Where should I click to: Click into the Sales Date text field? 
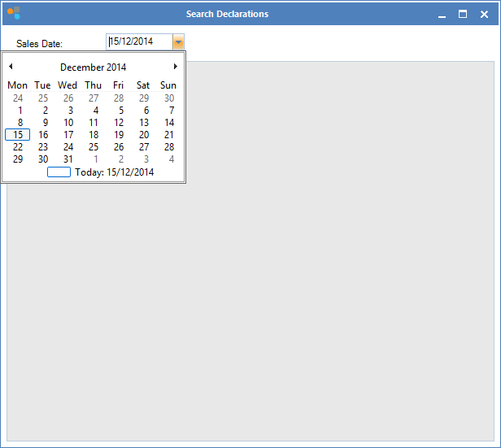pos(138,41)
